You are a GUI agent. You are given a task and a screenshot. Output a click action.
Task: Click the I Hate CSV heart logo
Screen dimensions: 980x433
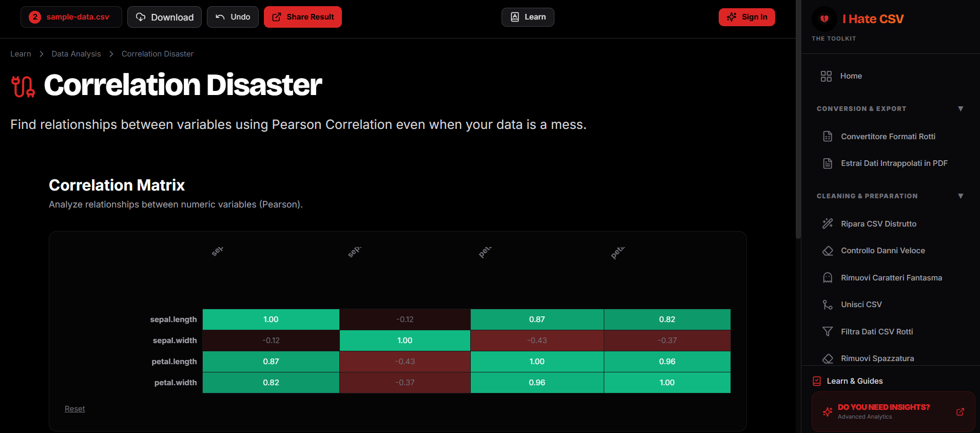coord(824,19)
